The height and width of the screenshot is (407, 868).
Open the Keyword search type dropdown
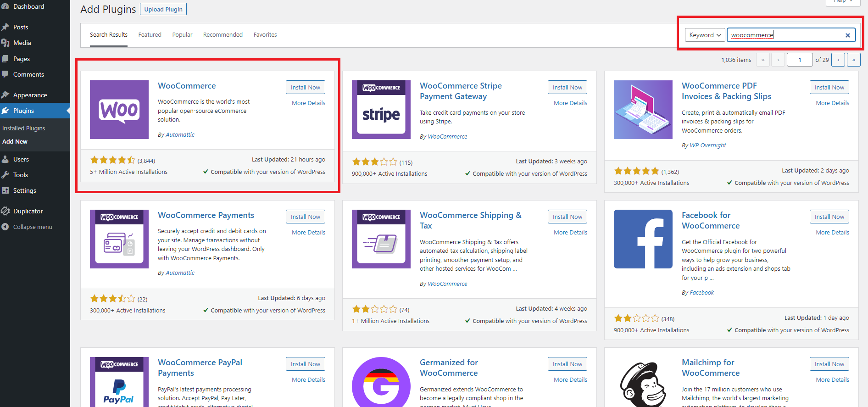click(705, 35)
